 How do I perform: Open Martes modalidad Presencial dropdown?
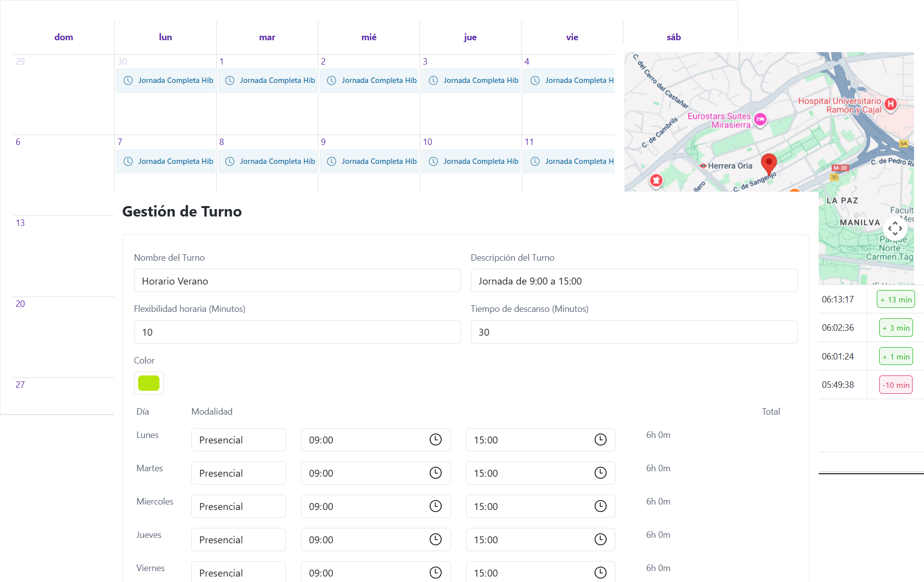tap(238, 473)
